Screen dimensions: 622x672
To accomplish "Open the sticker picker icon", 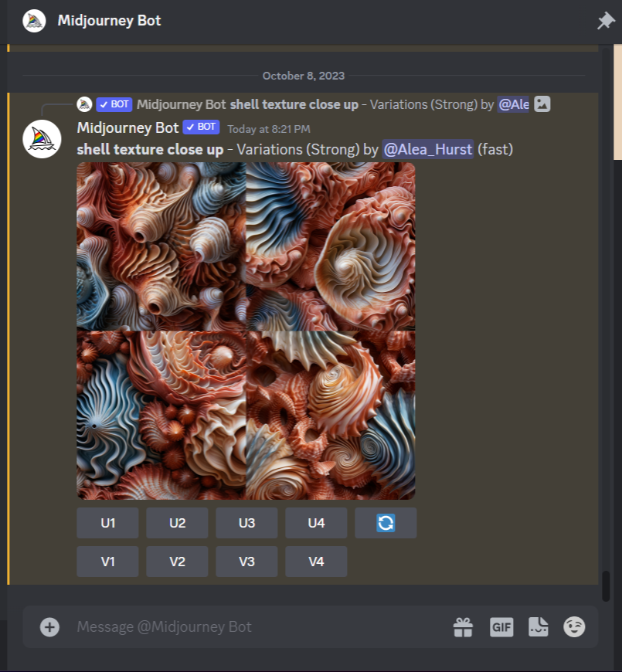I will [x=538, y=627].
